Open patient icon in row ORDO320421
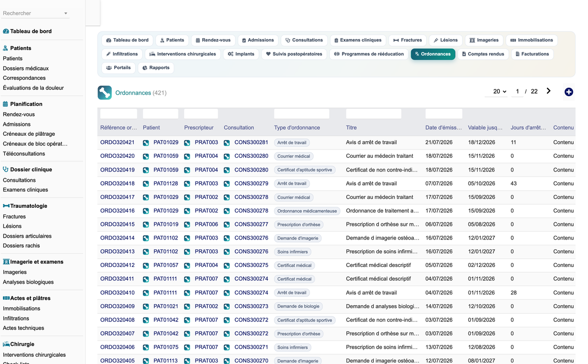This screenshot has width=588, height=364. click(146, 143)
